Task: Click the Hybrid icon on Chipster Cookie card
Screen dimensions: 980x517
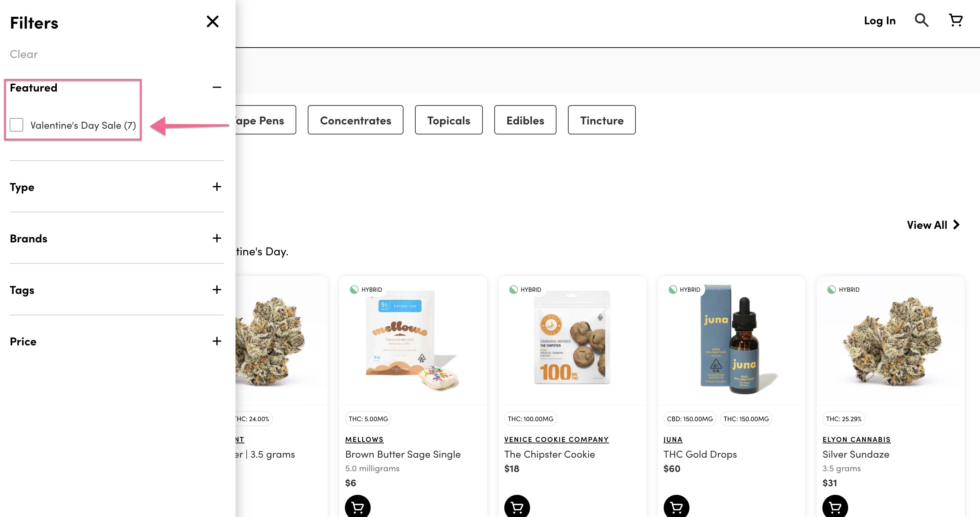Action: (513, 290)
